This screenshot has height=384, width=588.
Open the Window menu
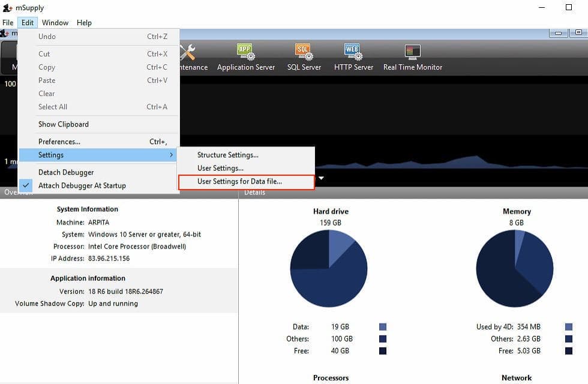click(x=55, y=23)
